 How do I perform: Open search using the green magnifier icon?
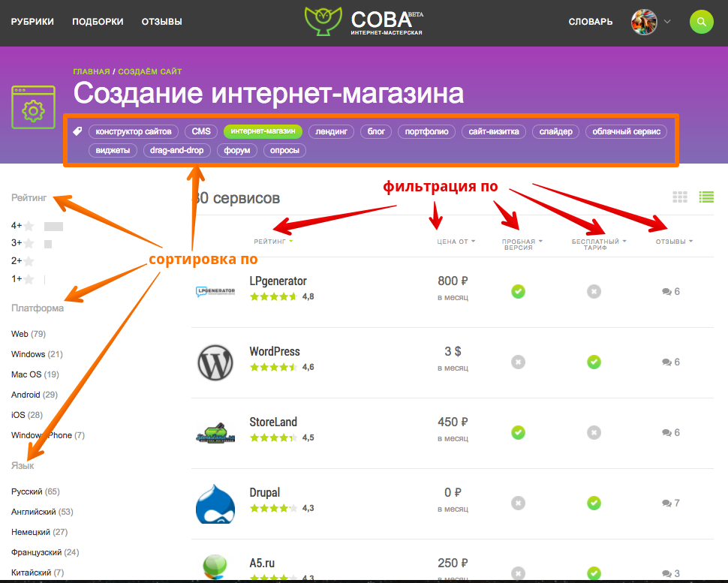click(701, 22)
